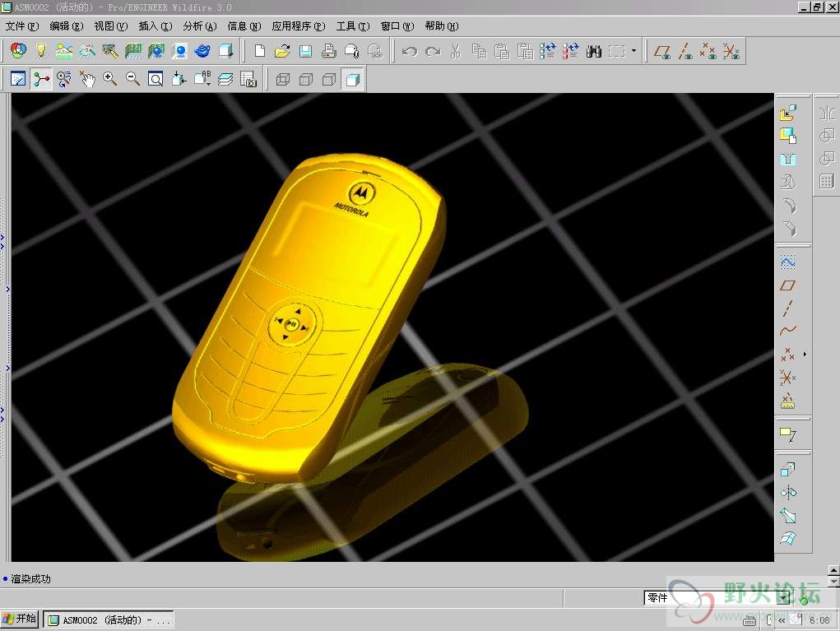Open a file using the folder icon

coord(282,51)
